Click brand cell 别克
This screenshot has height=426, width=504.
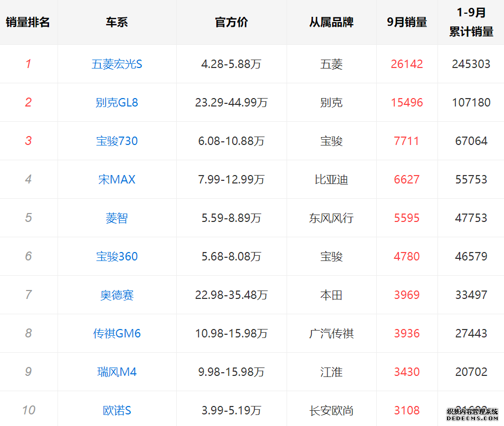[x=331, y=103]
